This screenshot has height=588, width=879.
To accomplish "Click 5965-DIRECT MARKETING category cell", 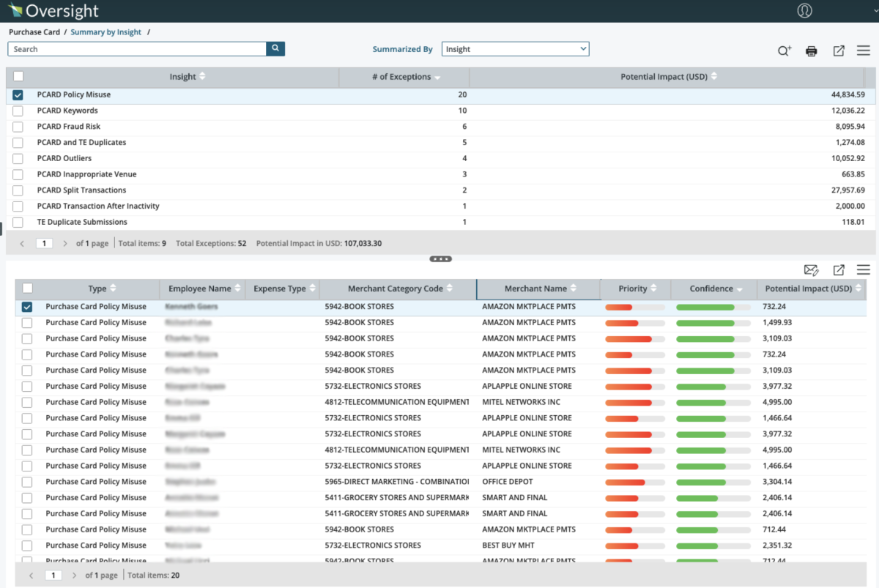I will pyautogui.click(x=397, y=482).
